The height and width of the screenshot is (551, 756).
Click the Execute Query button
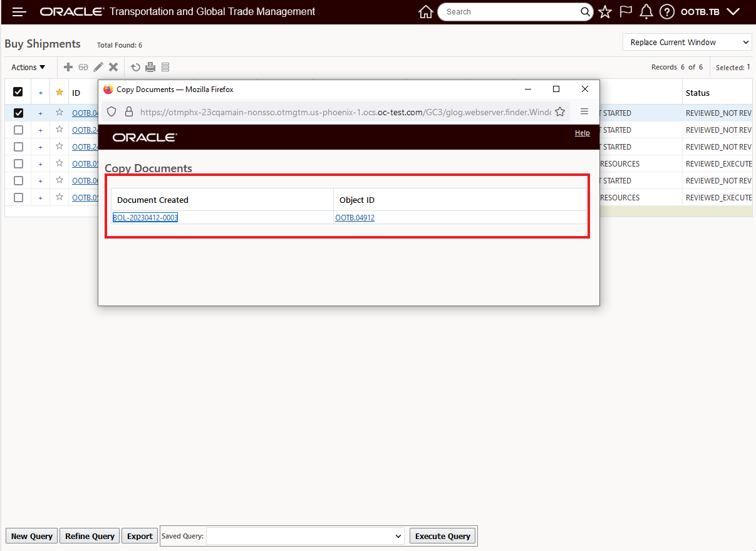pyautogui.click(x=442, y=536)
